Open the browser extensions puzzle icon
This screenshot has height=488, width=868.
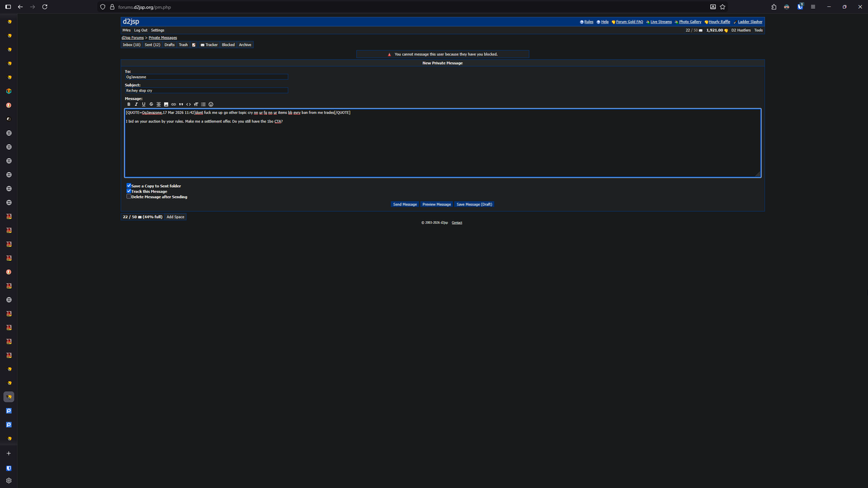(x=774, y=7)
